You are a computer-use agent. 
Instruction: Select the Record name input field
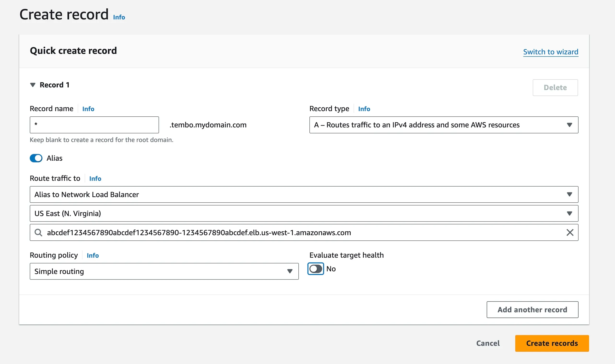tap(94, 125)
